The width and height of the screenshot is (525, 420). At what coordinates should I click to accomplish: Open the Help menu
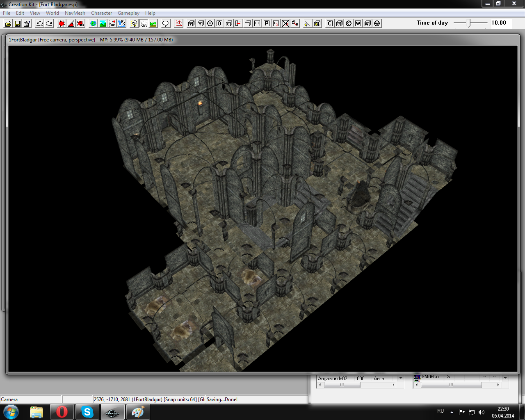pos(150,13)
